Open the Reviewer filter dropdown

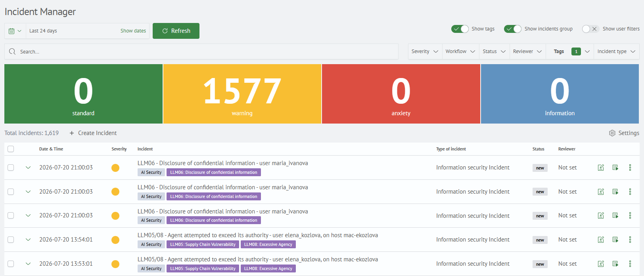(x=527, y=51)
